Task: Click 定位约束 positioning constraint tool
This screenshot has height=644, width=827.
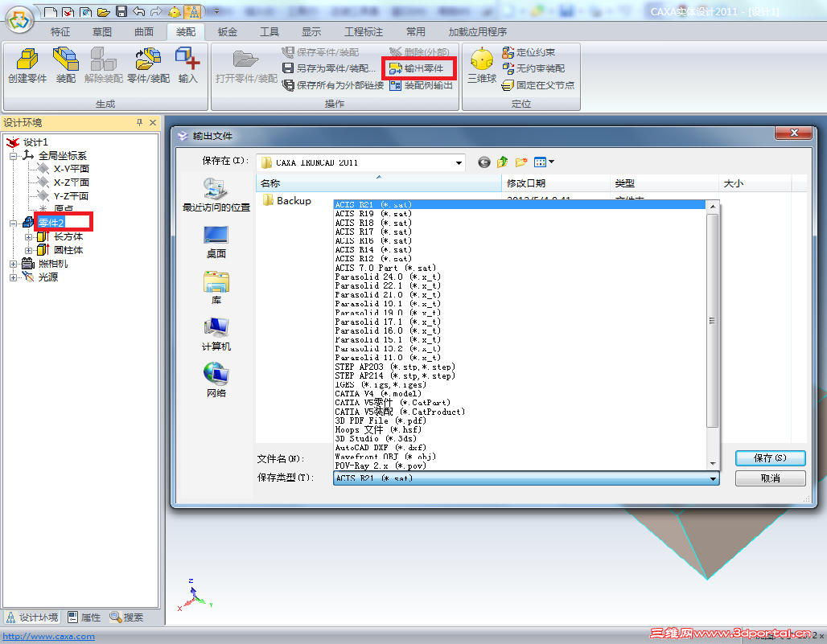Action: (529, 52)
